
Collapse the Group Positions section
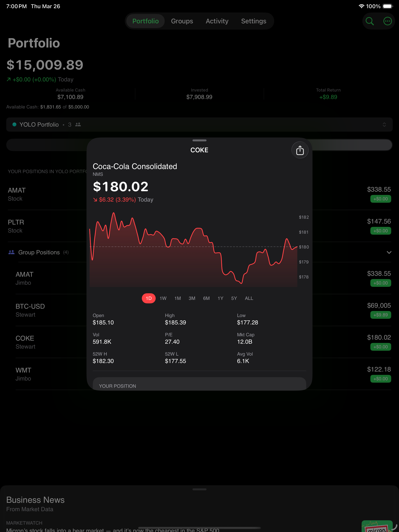389,252
